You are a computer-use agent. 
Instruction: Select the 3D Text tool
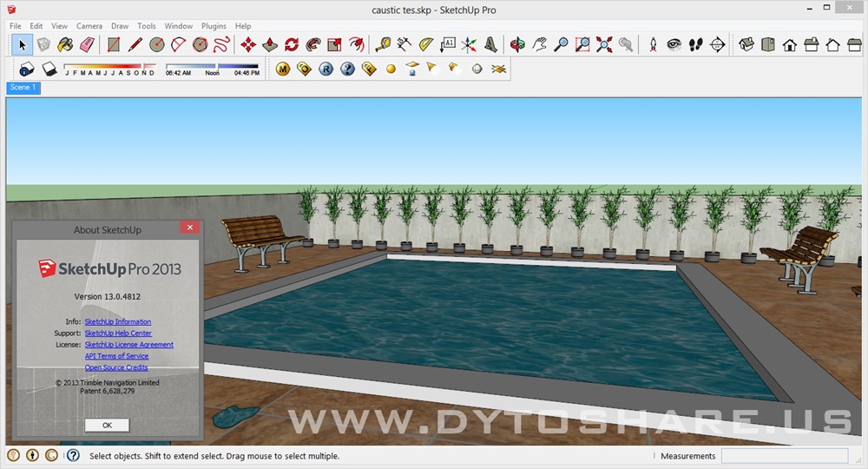490,45
